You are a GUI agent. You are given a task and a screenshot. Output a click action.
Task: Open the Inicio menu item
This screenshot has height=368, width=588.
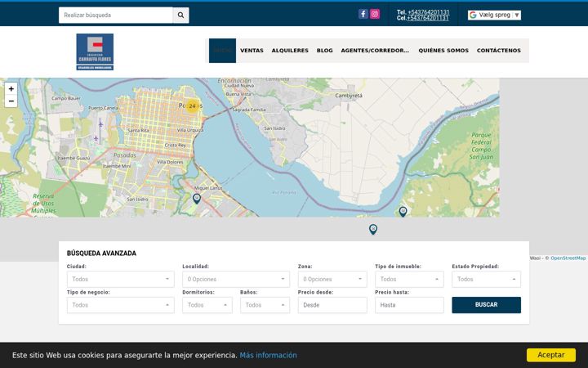[222, 51]
